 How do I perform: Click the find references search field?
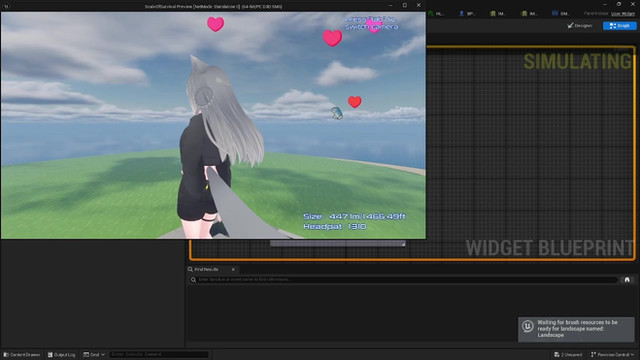(x=403, y=280)
